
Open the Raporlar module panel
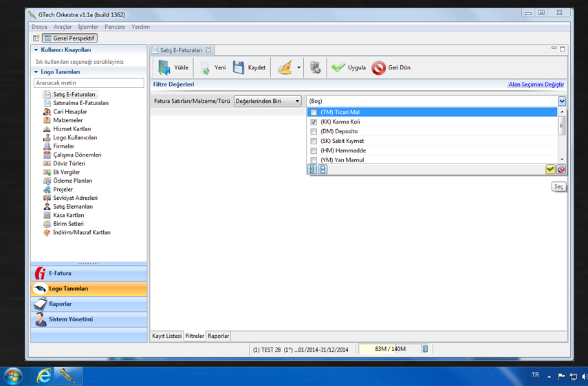click(89, 304)
